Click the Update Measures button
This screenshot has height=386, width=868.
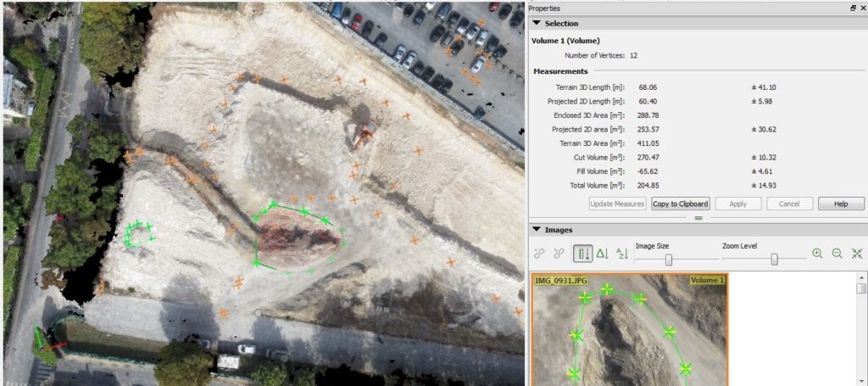click(x=617, y=204)
